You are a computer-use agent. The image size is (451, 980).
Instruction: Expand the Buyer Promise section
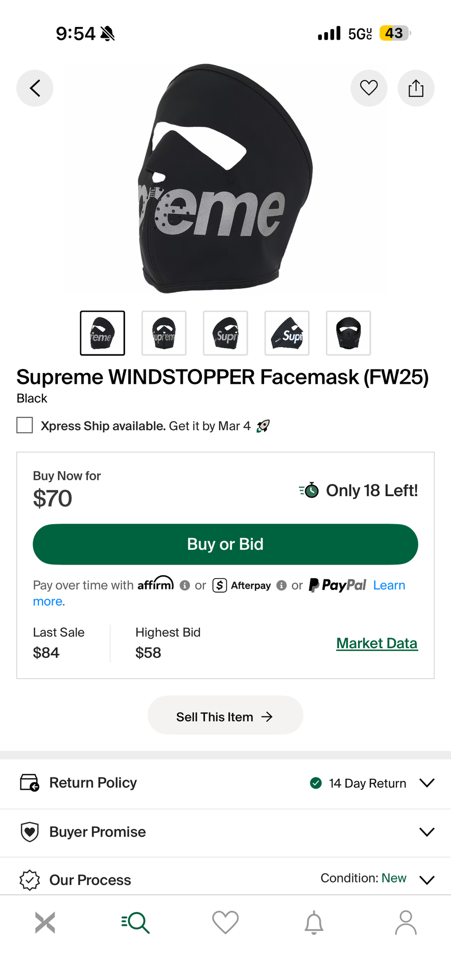427,831
